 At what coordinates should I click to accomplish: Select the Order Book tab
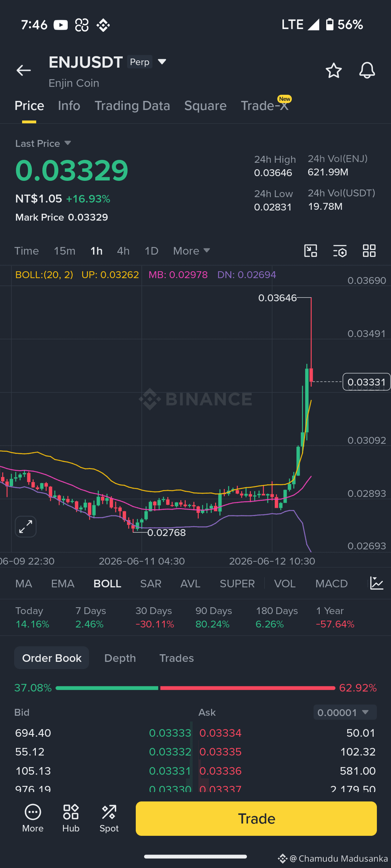[51, 658]
